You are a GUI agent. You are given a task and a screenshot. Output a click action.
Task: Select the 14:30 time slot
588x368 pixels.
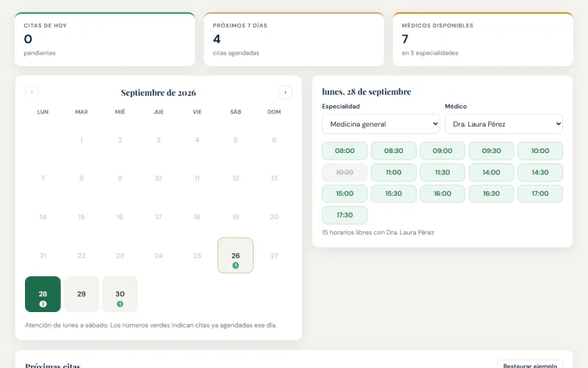[540, 172]
